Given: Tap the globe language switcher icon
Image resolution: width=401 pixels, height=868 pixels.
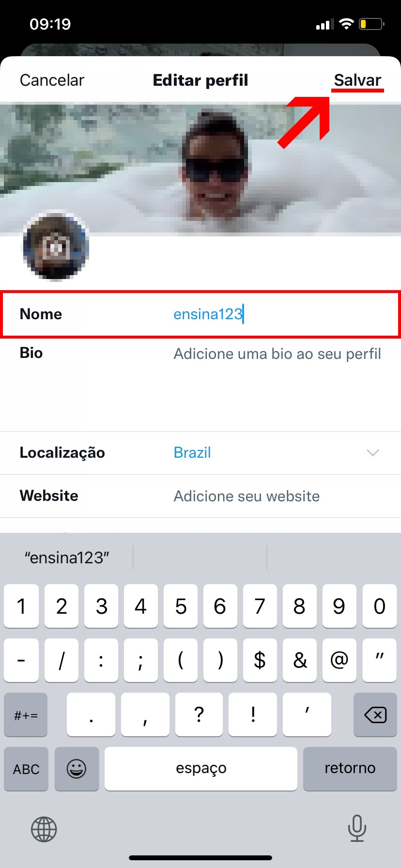Looking at the screenshot, I should pos(44,829).
